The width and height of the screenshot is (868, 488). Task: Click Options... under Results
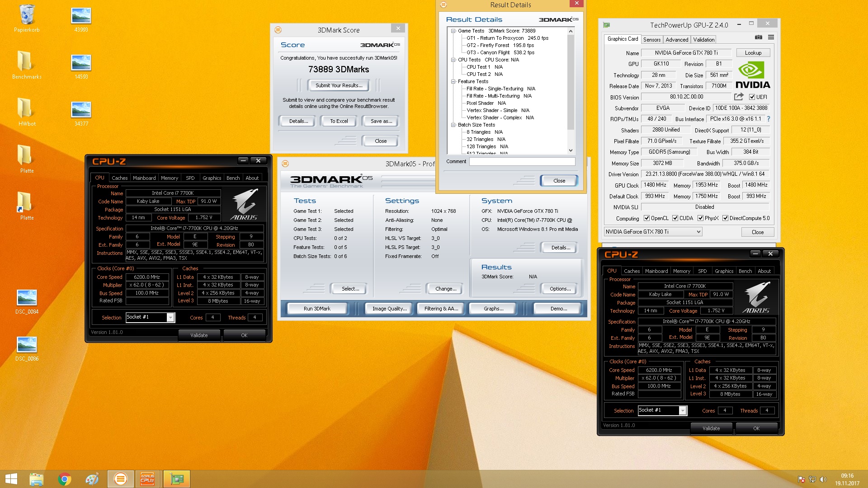point(560,289)
